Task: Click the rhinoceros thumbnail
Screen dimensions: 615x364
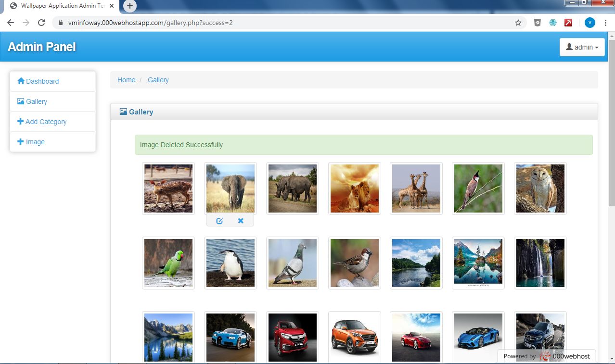Action: (293, 188)
